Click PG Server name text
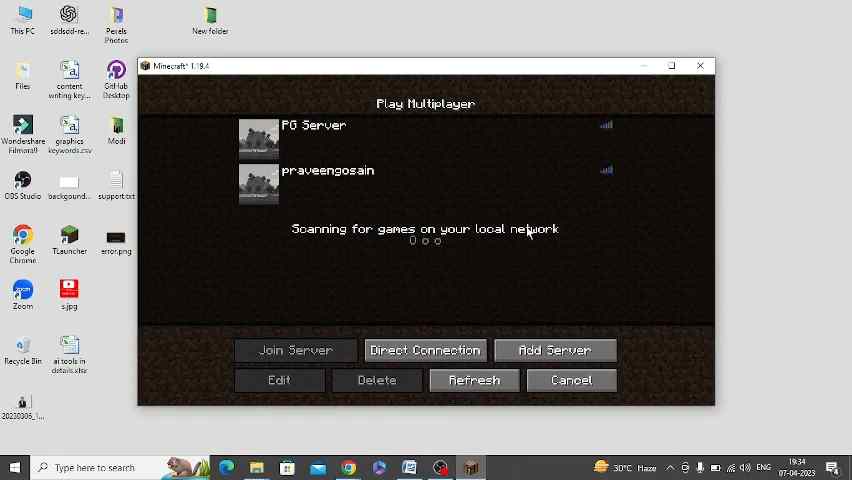 point(314,125)
